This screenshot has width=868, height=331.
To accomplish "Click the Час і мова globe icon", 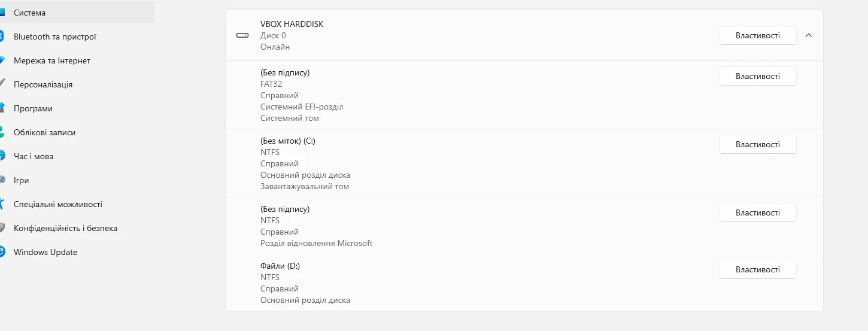I will (2, 156).
